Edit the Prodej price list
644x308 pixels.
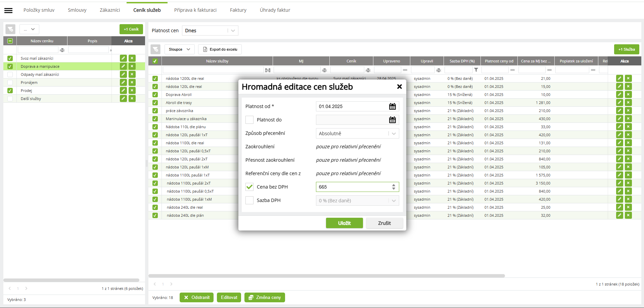pos(124,90)
